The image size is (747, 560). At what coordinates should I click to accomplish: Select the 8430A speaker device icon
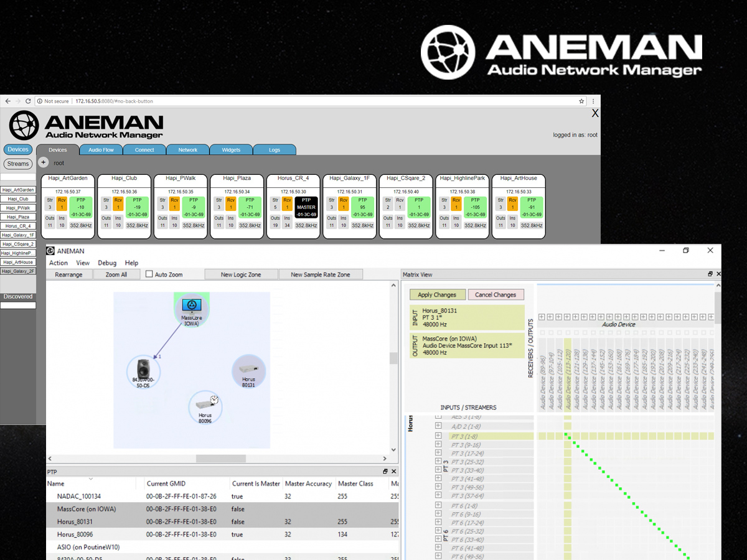point(143,368)
